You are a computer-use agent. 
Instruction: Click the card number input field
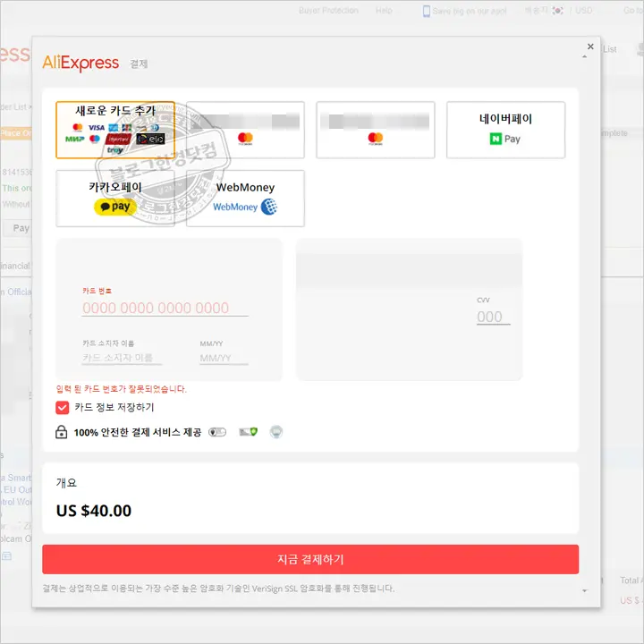point(165,308)
